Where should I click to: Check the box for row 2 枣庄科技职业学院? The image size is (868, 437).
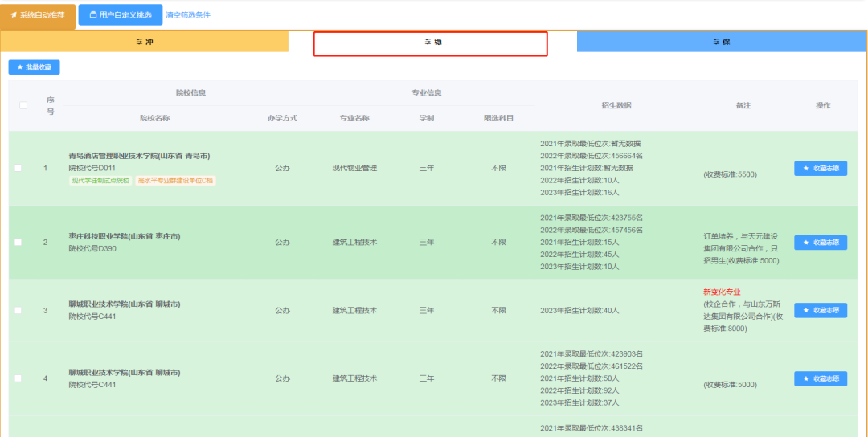tap(18, 243)
